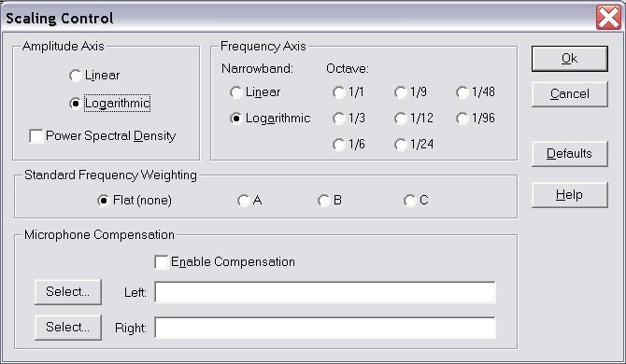Close the Scaling Control dialog
Image resolution: width=626 pixels, height=364 pixels.
point(609,18)
